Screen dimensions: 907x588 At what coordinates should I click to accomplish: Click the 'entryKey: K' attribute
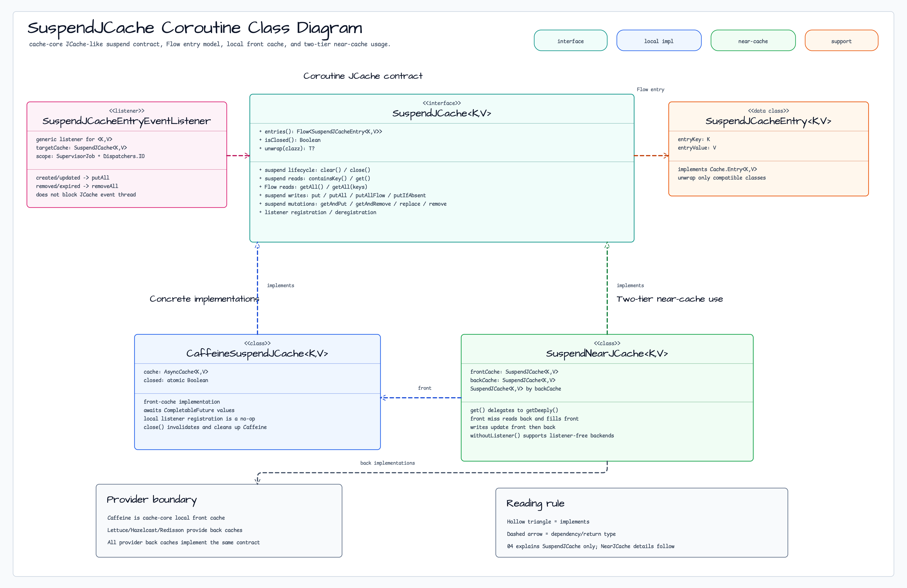point(694,140)
